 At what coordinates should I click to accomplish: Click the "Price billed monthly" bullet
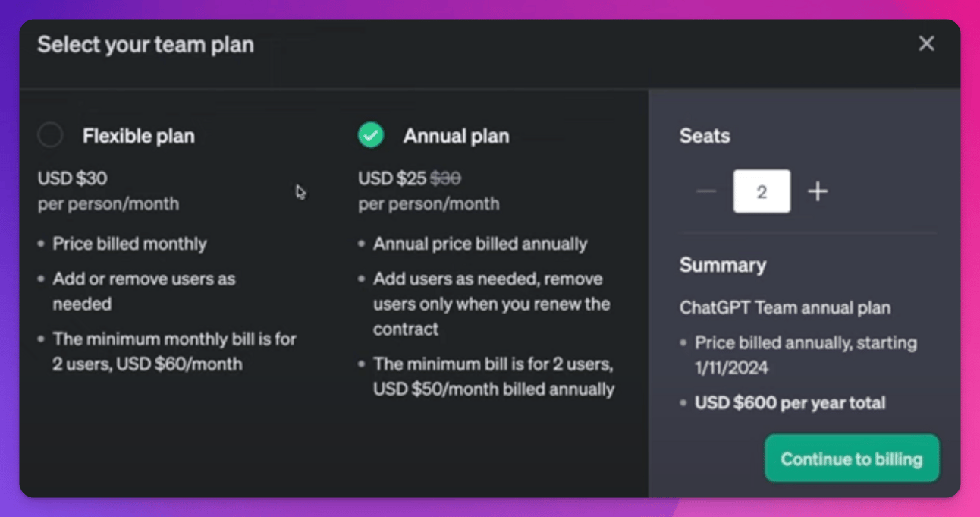(130, 244)
